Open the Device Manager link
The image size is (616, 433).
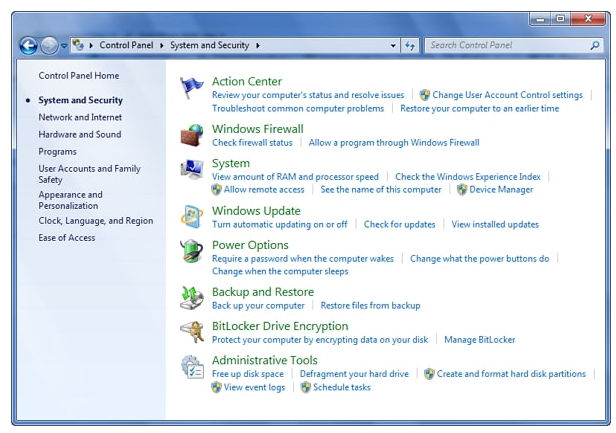point(501,189)
